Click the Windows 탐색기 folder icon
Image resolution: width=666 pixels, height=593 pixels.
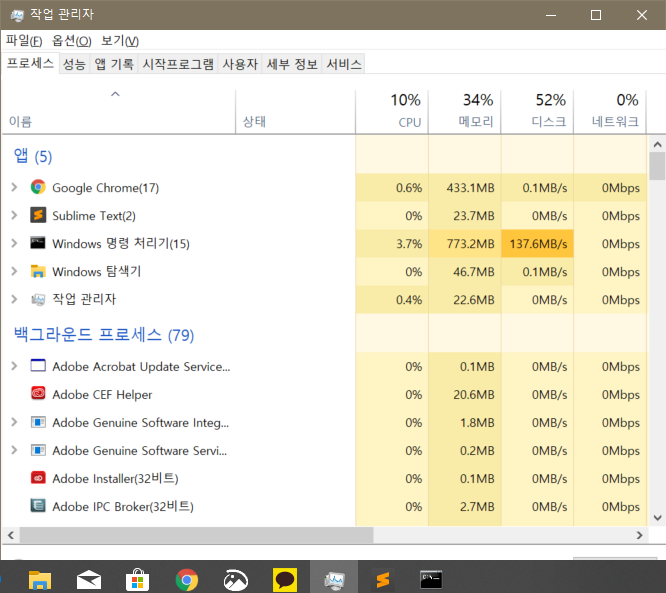38,271
